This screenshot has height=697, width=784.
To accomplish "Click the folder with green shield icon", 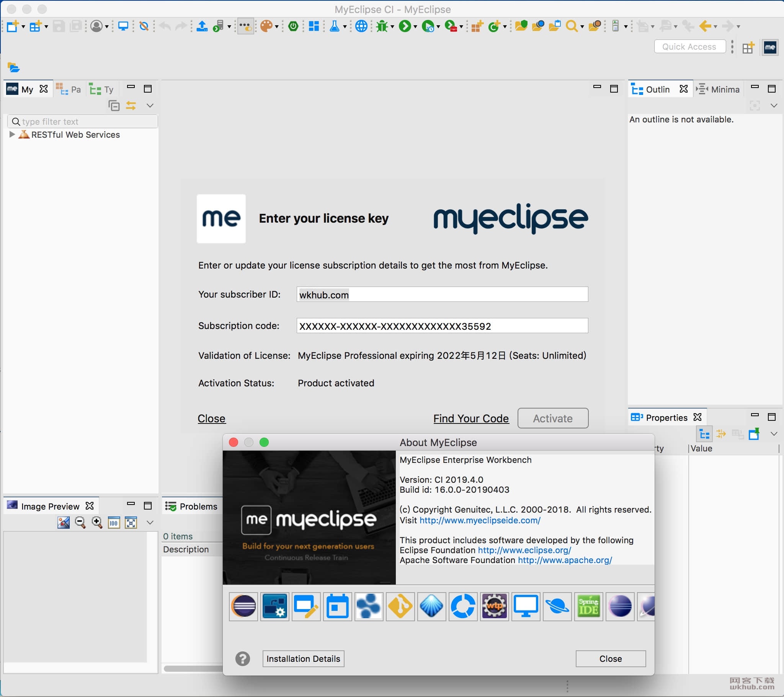I will point(521,26).
